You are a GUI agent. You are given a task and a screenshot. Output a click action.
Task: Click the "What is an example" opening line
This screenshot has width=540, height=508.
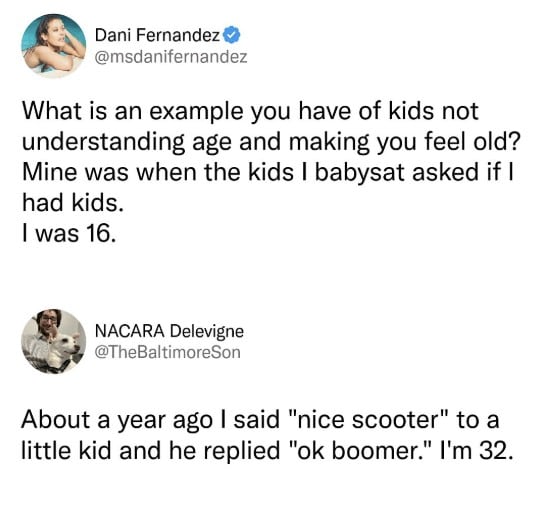[x=133, y=112]
